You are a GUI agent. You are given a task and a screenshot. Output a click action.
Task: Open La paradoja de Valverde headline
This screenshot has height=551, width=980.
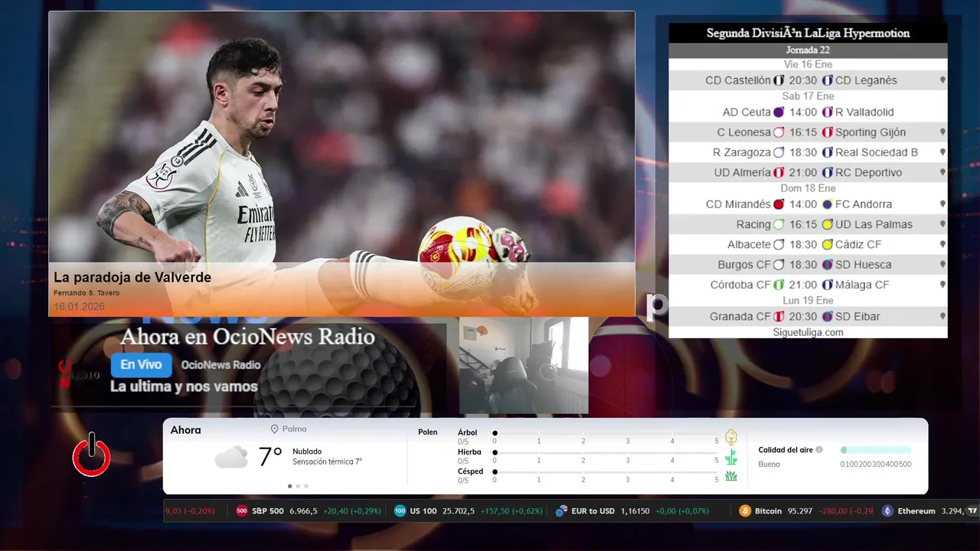132,278
